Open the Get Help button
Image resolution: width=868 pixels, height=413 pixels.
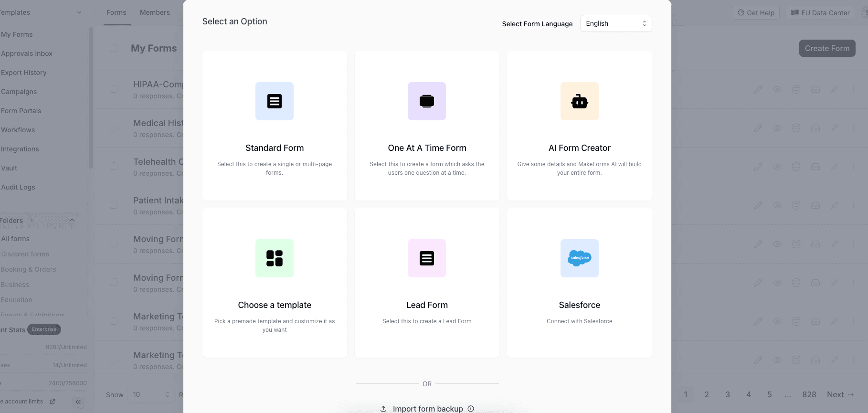[756, 13]
